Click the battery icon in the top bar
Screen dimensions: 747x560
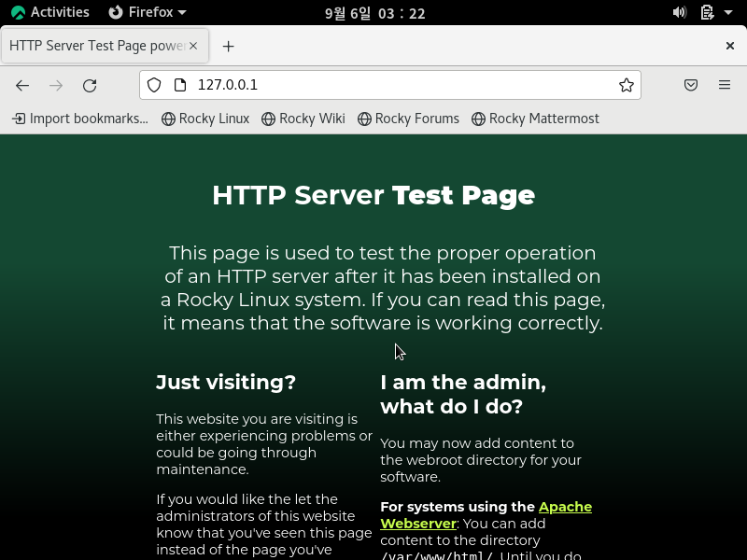pyautogui.click(x=707, y=12)
